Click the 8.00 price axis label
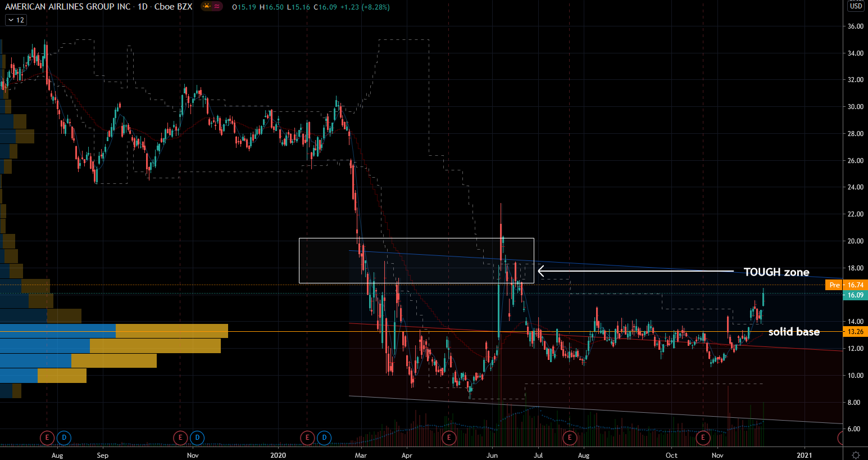This screenshot has height=460, width=868. click(855, 403)
